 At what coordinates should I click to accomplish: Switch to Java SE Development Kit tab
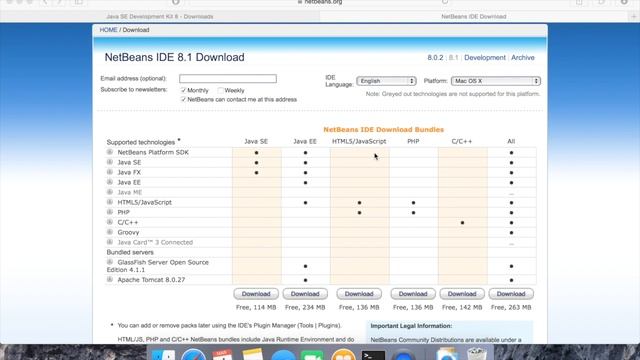[160, 16]
